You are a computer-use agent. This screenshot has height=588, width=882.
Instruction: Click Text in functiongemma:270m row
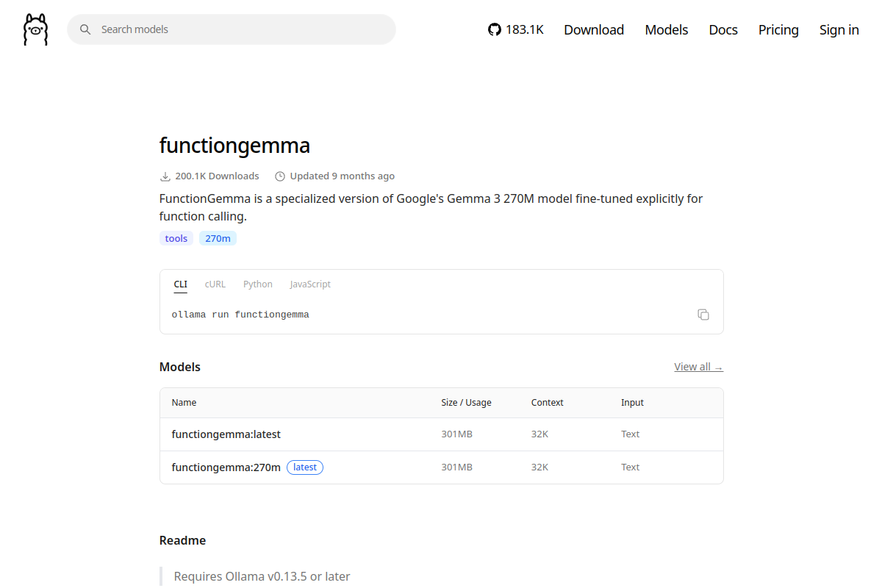point(630,467)
